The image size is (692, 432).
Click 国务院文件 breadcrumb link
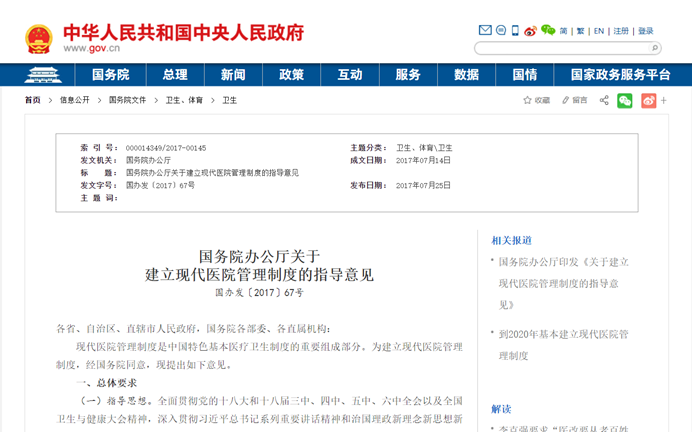pyautogui.click(x=127, y=100)
